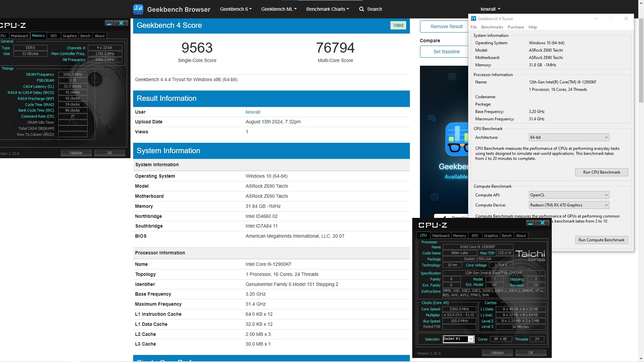Click the Single-Core Score value 9563
The height and width of the screenshot is (362, 644).
click(x=197, y=48)
